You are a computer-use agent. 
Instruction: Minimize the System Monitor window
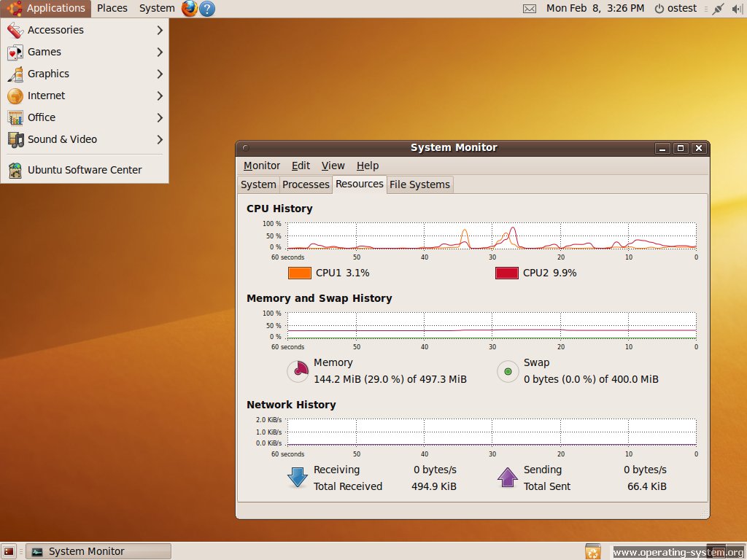[x=662, y=148]
